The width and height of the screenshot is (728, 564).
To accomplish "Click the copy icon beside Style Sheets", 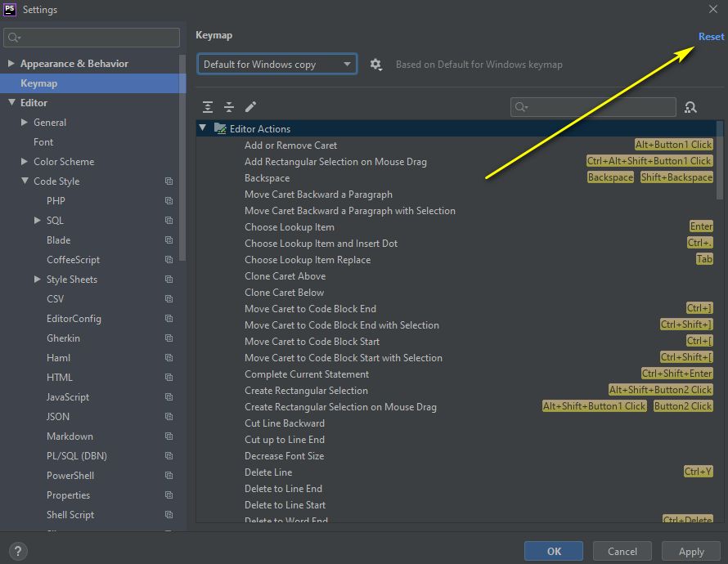I will (x=169, y=280).
